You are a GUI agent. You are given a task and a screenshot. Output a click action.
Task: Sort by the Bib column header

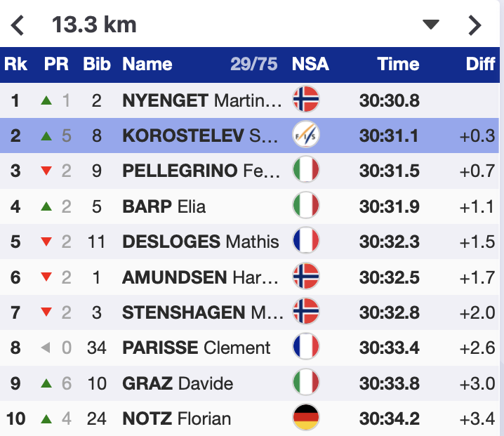pyautogui.click(x=97, y=64)
